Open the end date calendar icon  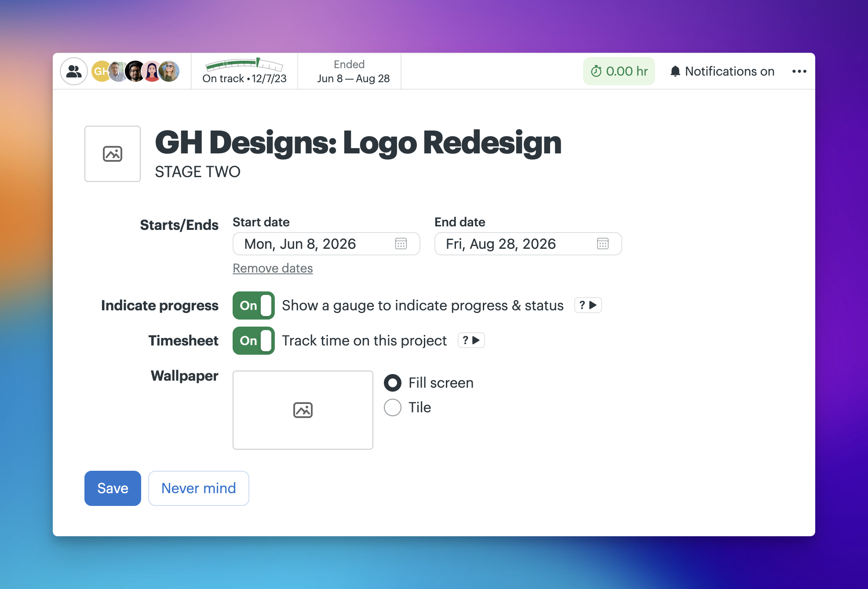(603, 244)
